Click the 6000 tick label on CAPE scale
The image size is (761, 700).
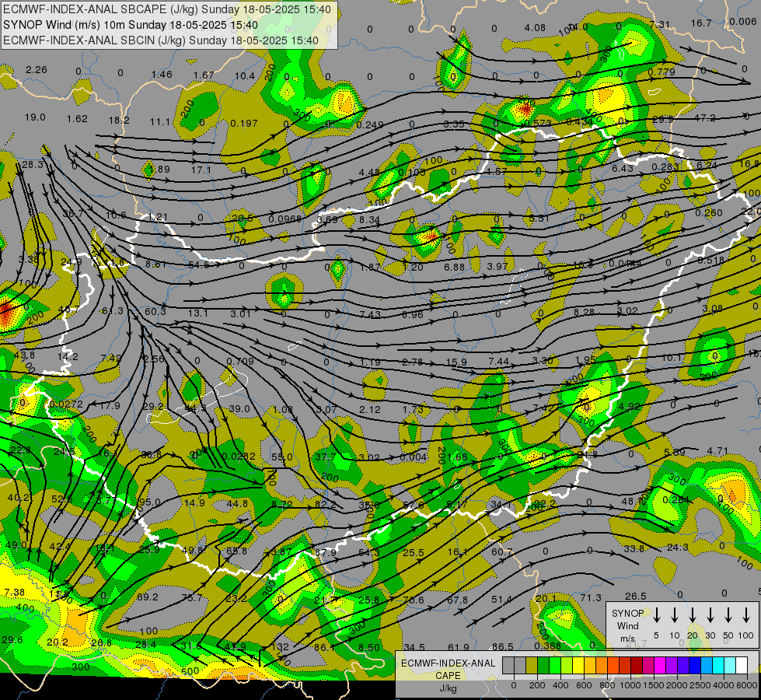[747, 685]
